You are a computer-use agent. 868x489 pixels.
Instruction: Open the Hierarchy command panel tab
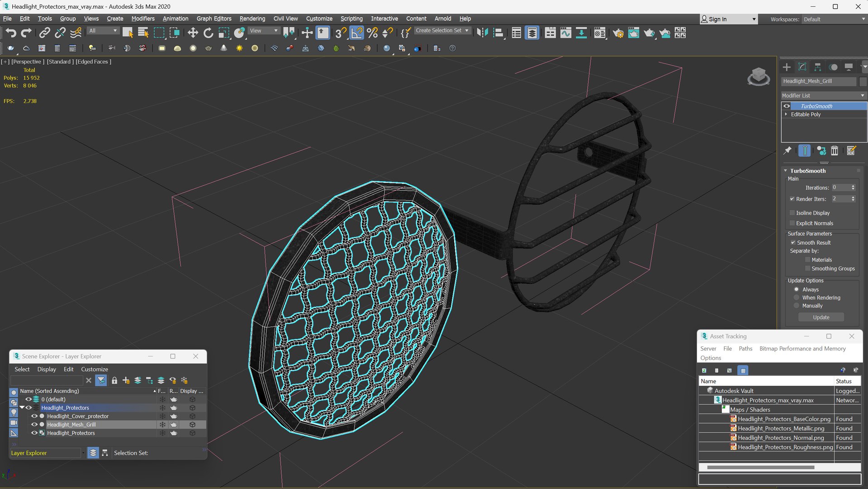coord(817,67)
